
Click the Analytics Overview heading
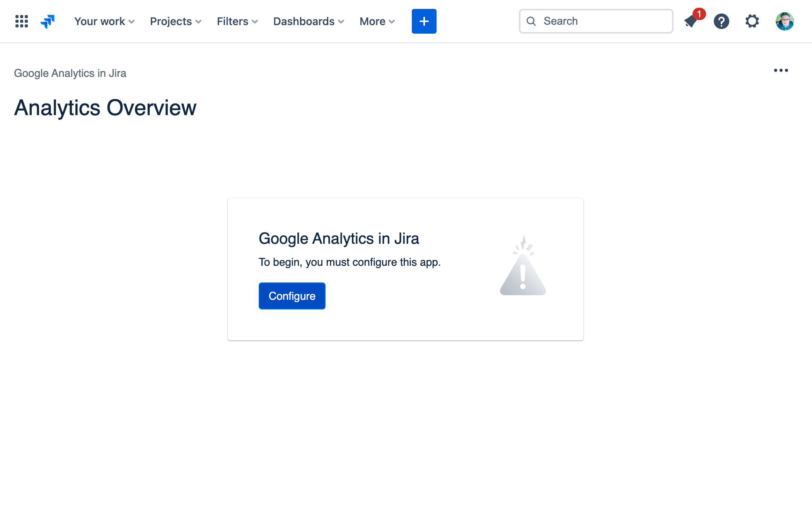click(x=105, y=107)
